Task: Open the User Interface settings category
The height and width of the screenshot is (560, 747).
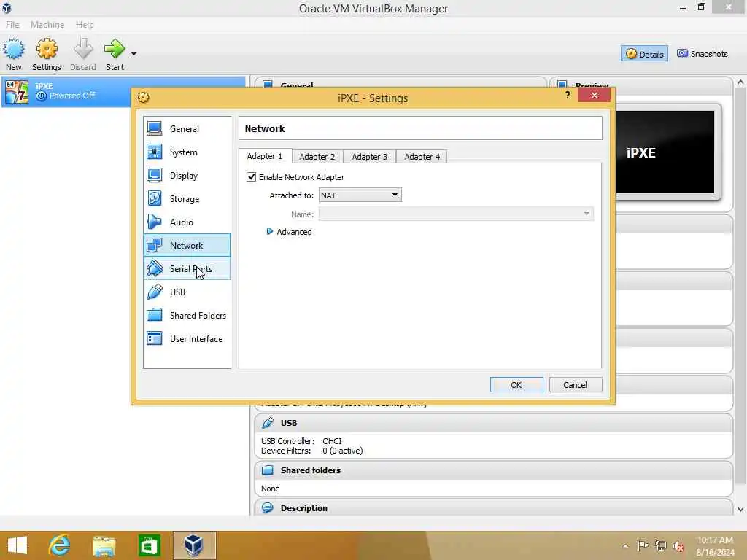Action: point(187,338)
